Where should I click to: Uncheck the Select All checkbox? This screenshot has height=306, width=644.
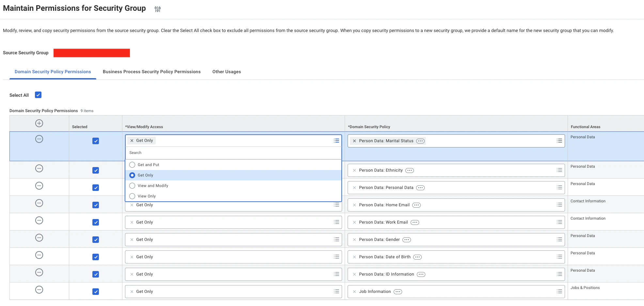[38, 95]
